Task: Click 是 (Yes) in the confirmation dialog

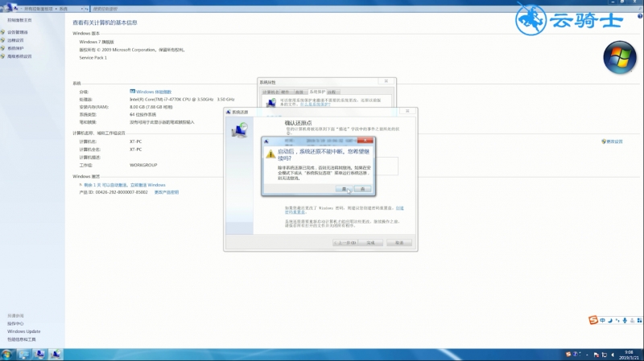Action: 344,189
